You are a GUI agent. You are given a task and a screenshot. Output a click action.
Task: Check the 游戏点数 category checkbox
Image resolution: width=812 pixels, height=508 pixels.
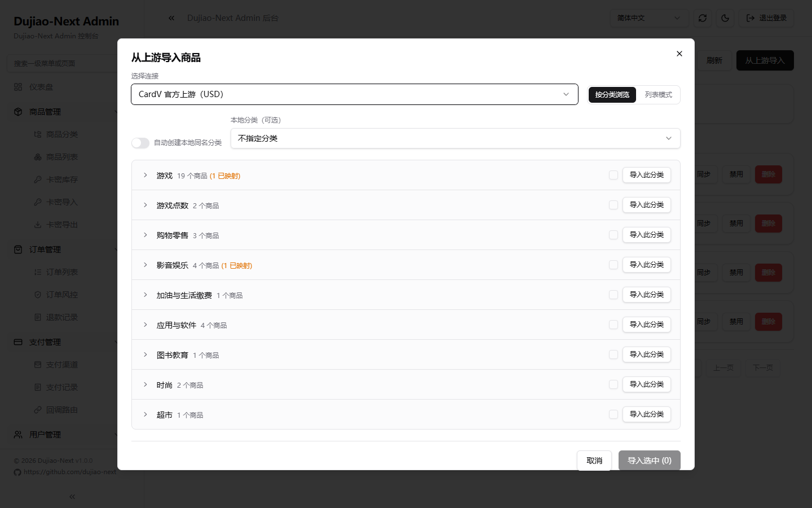tap(614, 205)
